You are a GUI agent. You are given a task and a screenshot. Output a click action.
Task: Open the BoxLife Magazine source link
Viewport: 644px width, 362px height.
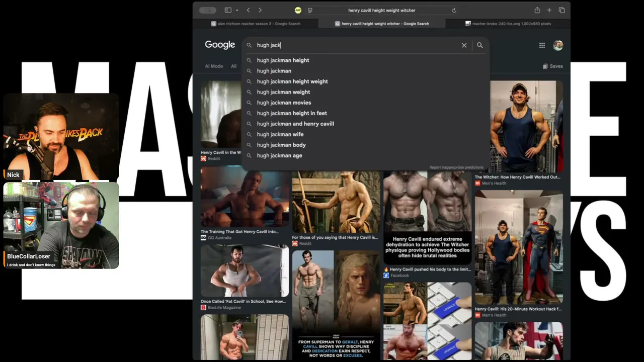coord(221,308)
